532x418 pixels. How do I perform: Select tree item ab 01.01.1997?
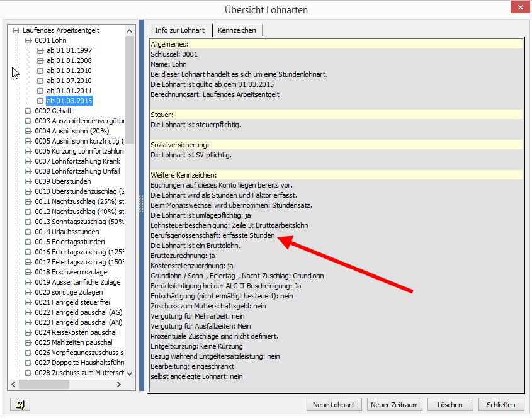coord(69,50)
